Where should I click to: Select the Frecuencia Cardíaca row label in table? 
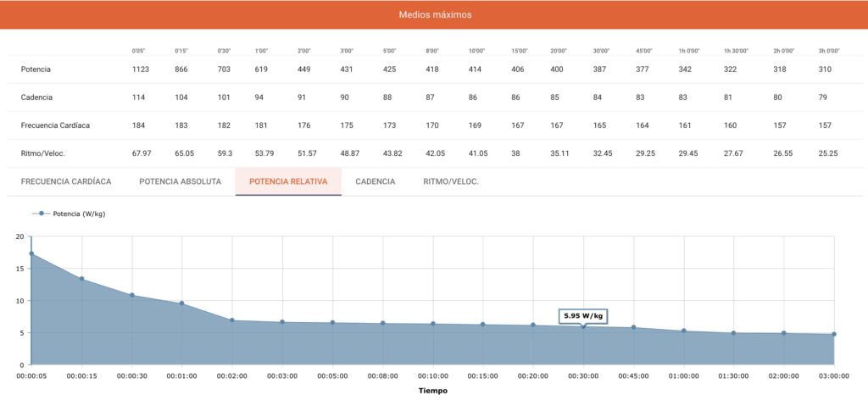point(56,125)
